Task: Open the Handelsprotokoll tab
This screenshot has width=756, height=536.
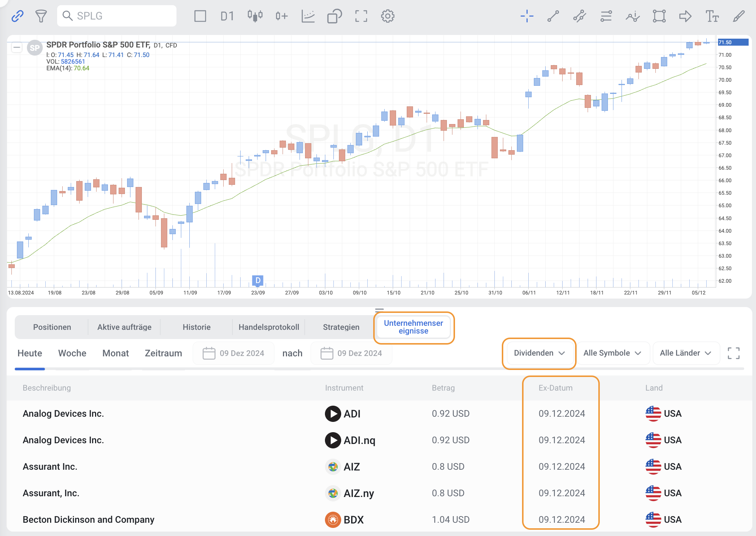Action: click(269, 327)
